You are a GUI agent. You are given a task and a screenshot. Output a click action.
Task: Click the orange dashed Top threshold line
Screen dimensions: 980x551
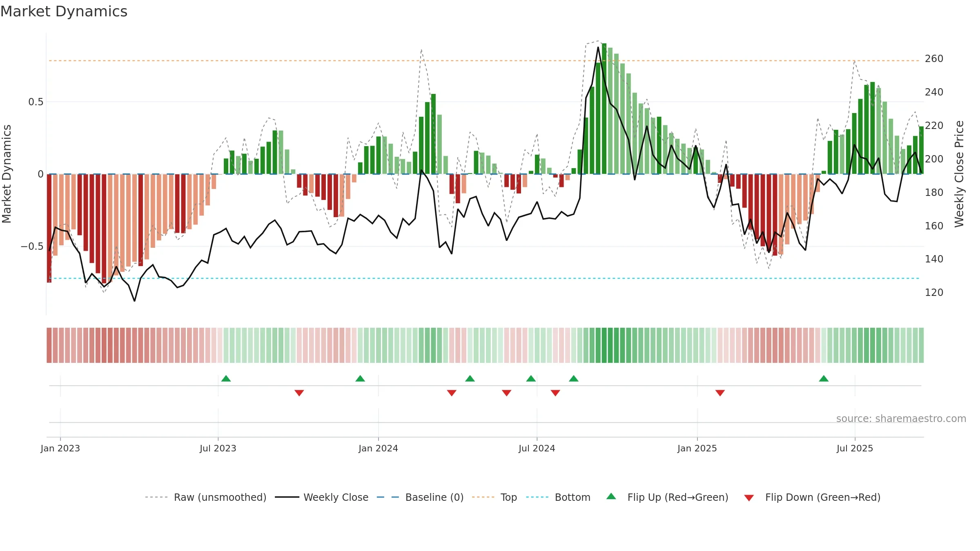(484, 61)
